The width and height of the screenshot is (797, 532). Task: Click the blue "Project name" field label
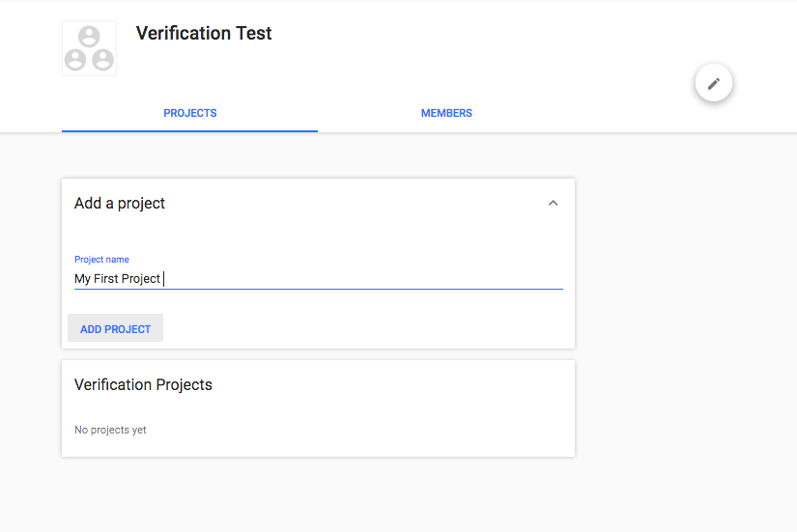(101, 259)
